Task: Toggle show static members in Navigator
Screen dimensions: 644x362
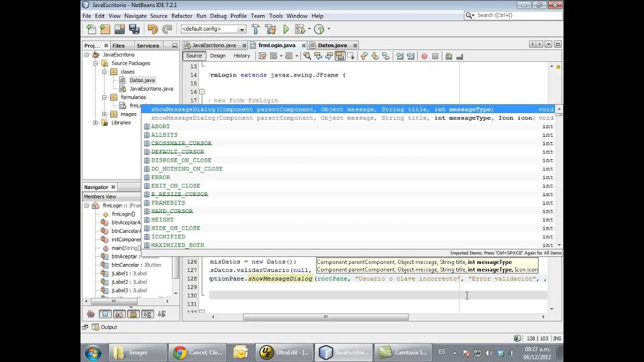Action: (119, 314)
